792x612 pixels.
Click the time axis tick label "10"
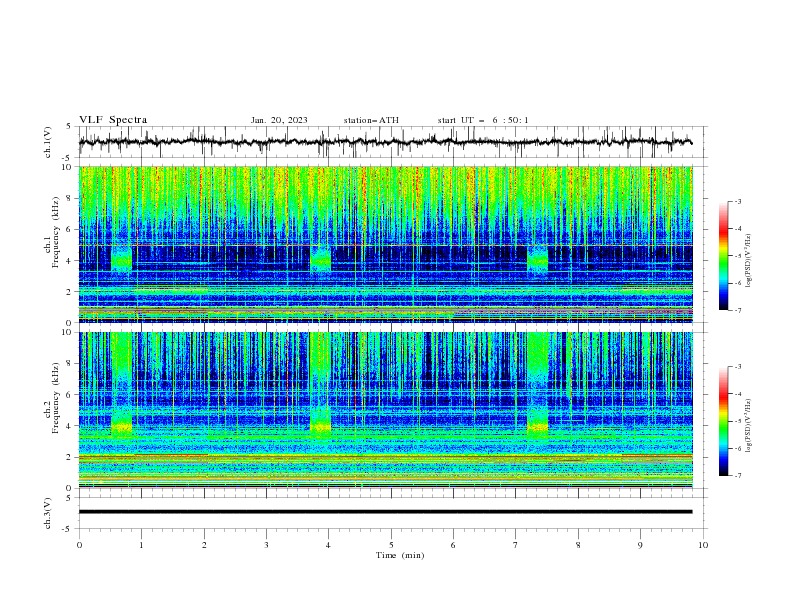click(703, 545)
